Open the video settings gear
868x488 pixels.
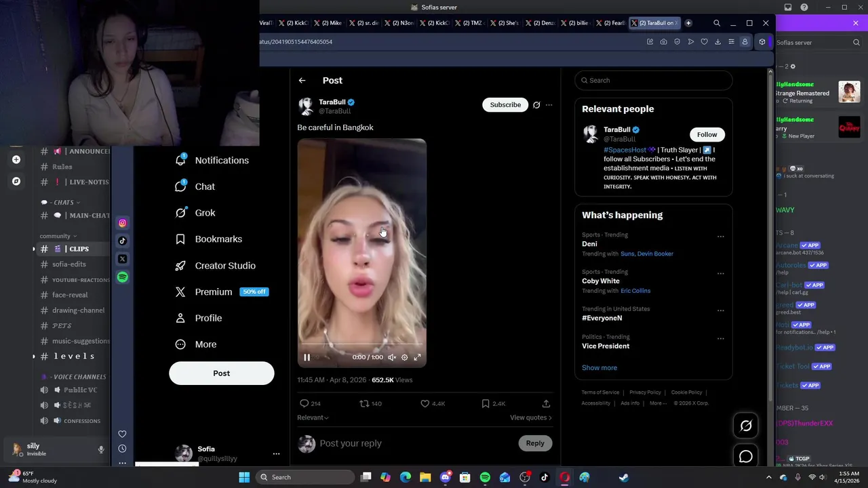coord(404,357)
